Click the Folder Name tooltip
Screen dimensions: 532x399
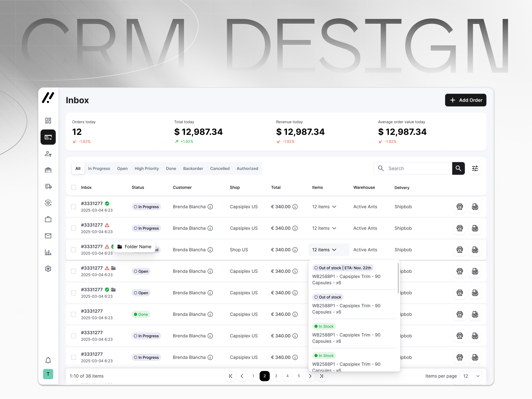pos(135,247)
